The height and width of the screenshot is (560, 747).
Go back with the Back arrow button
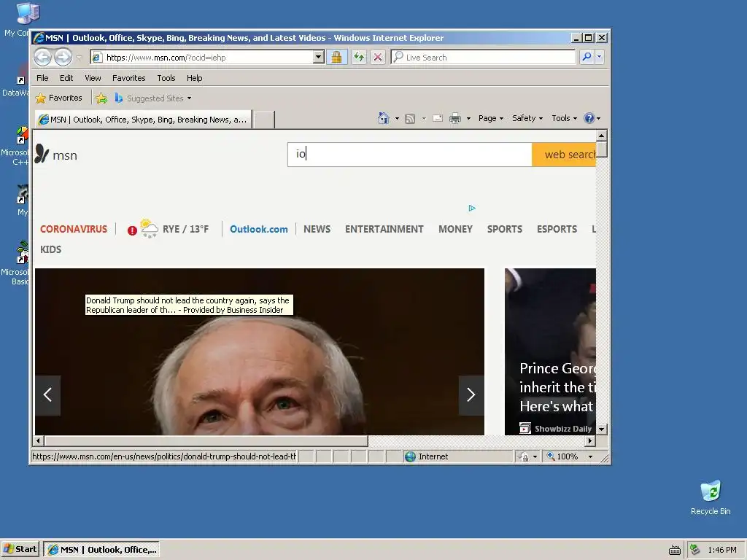42,57
